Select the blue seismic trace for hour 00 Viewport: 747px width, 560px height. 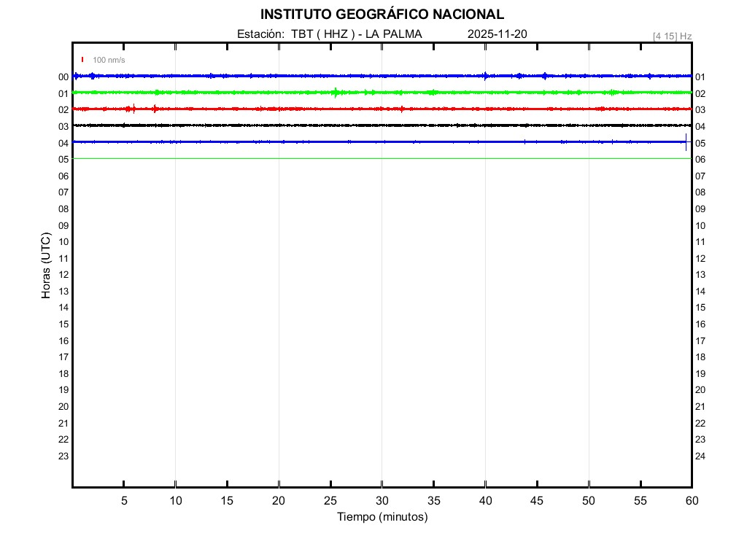[292, 76]
